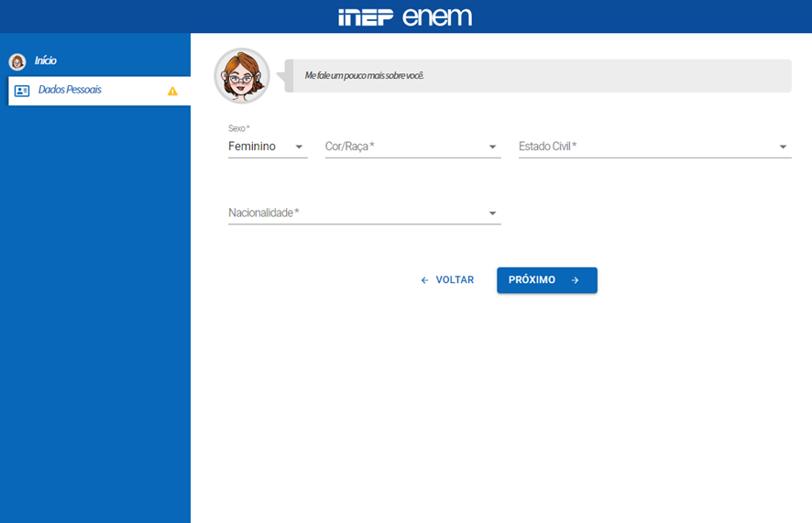Click the small avatar icon beside Início
The image size is (812, 523).
17,61
